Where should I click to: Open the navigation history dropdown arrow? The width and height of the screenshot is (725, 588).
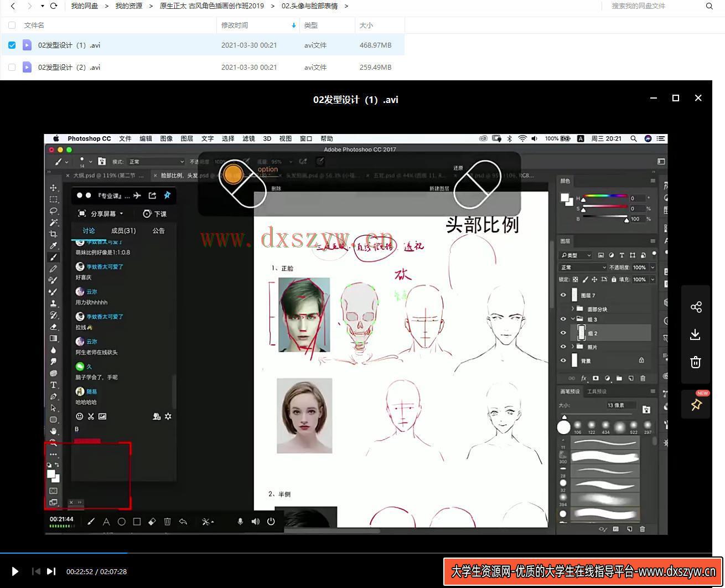[42, 6]
